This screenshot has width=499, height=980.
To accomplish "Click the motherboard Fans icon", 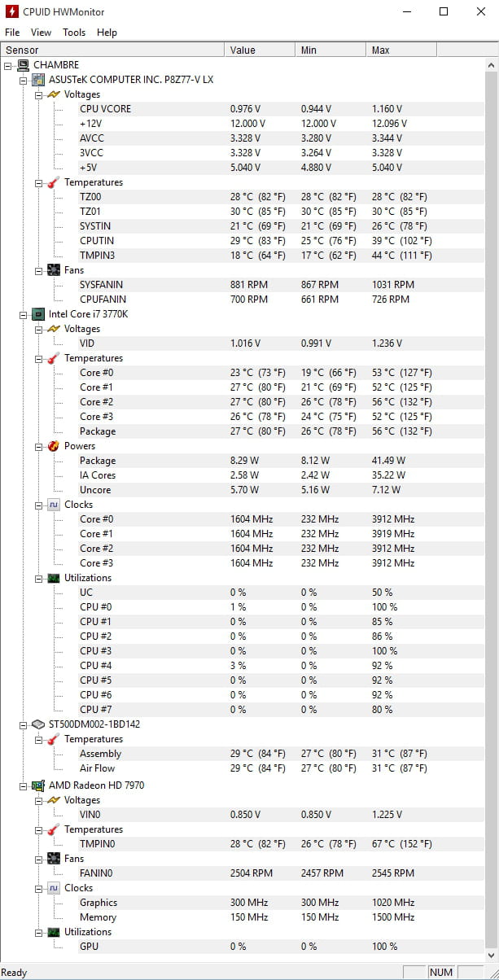I will tap(54, 270).
